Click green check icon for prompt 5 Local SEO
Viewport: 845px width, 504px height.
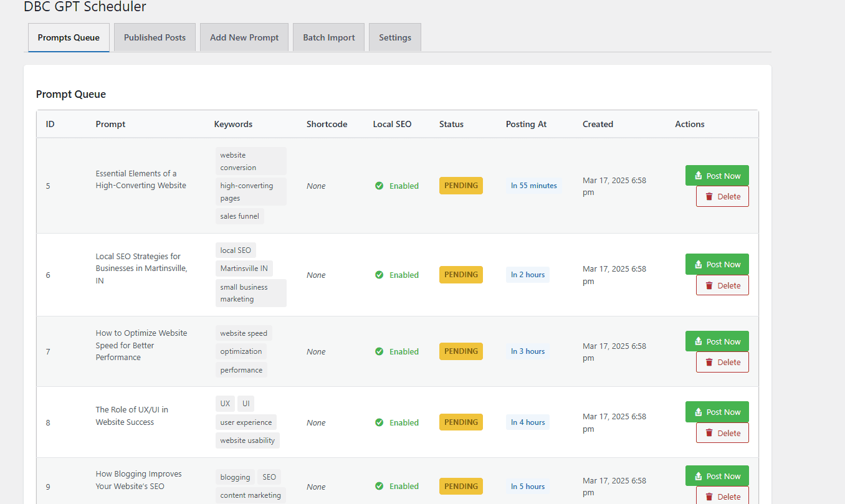(379, 186)
